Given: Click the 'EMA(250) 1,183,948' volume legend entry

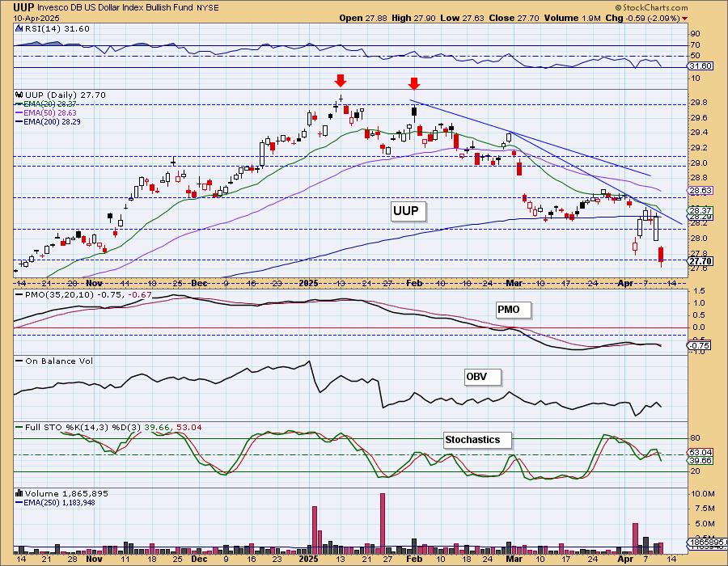Looking at the screenshot, I should 59,502.
